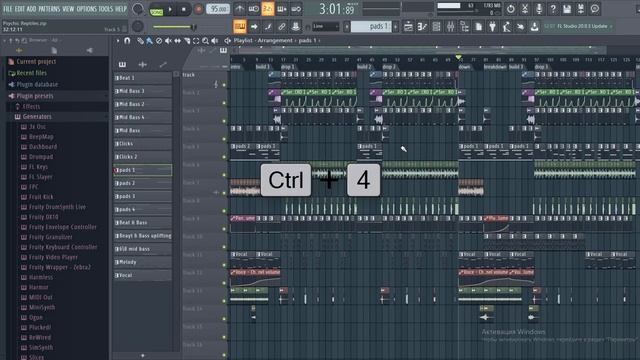Screen dimensions: 640x360
Task: Open the OPTIONS menu
Action: (x=86, y=9)
